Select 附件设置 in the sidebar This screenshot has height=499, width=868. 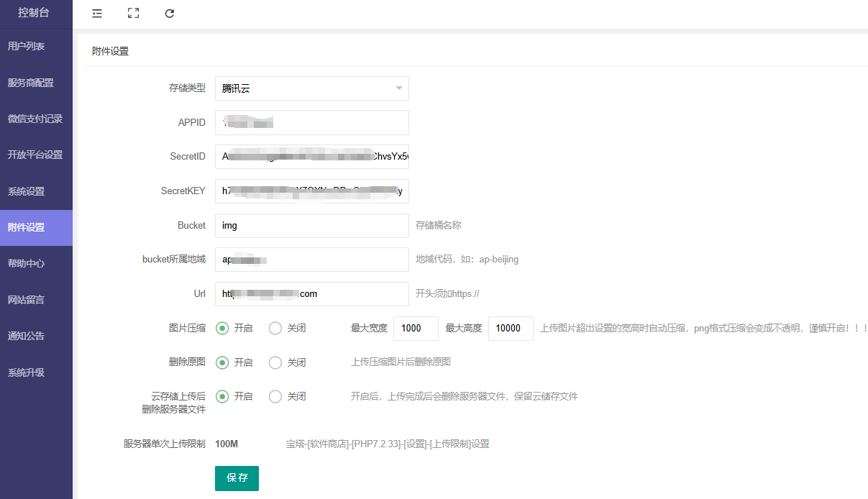36,227
